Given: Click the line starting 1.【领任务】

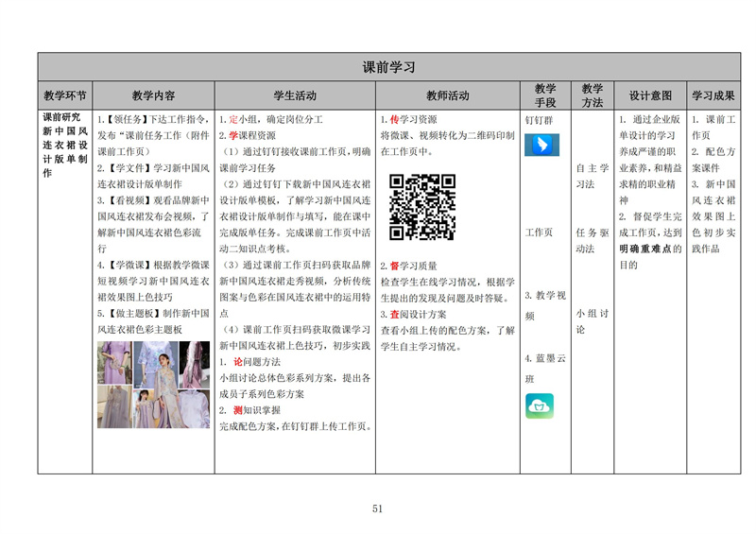Looking at the screenshot, I should [x=153, y=119].
